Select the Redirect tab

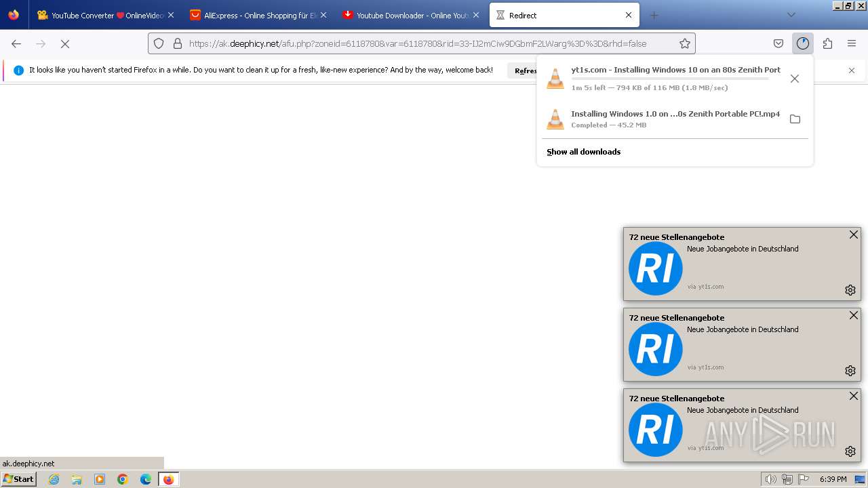[x=564, y=15]
